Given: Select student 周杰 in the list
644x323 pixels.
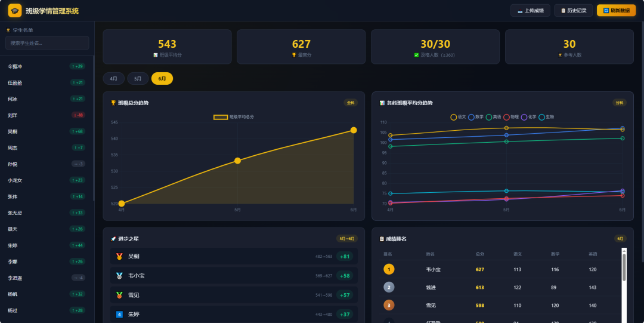Looking at the screenshot, I should [47, 147].
